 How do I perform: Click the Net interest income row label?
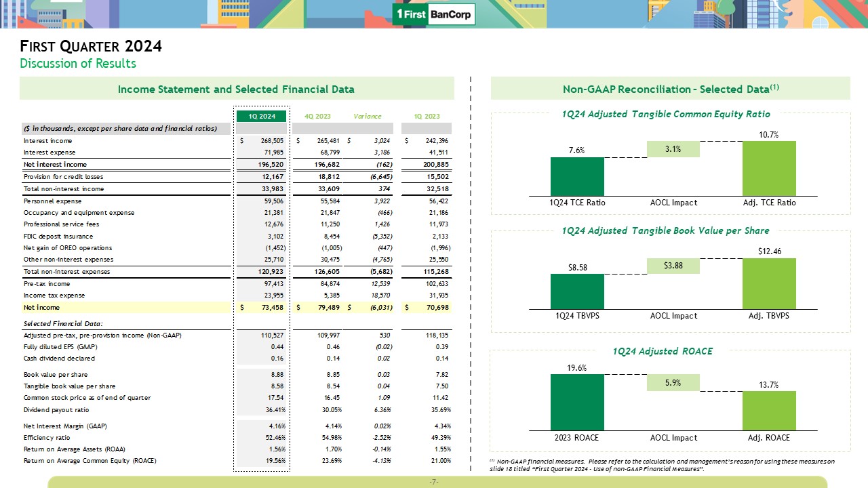pos(55,164)
